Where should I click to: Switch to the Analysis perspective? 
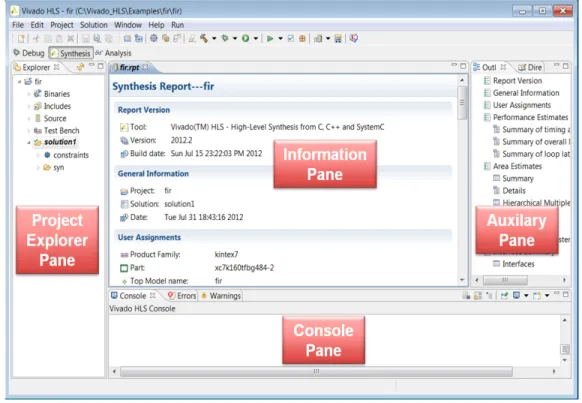[113, 53]
